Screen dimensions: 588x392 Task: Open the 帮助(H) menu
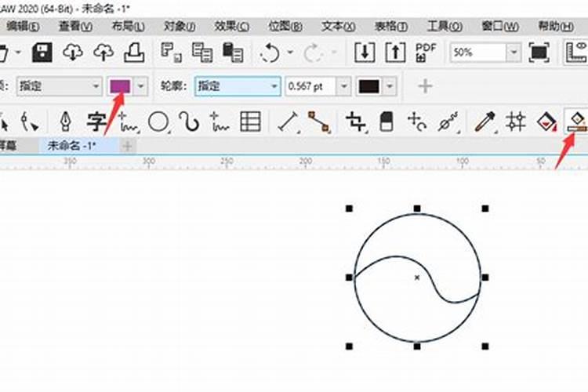[556, 26]
